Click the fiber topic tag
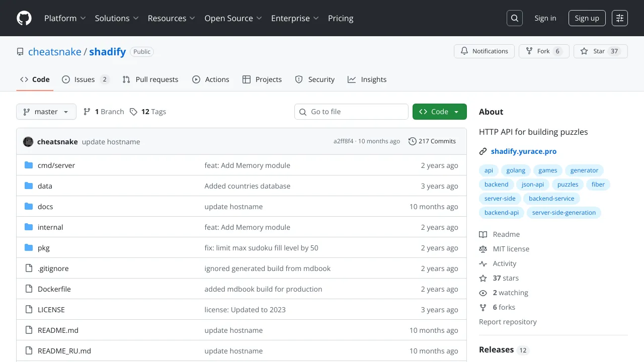The height and width of the screenshot is (362, 644). click(x=598, y=185)
